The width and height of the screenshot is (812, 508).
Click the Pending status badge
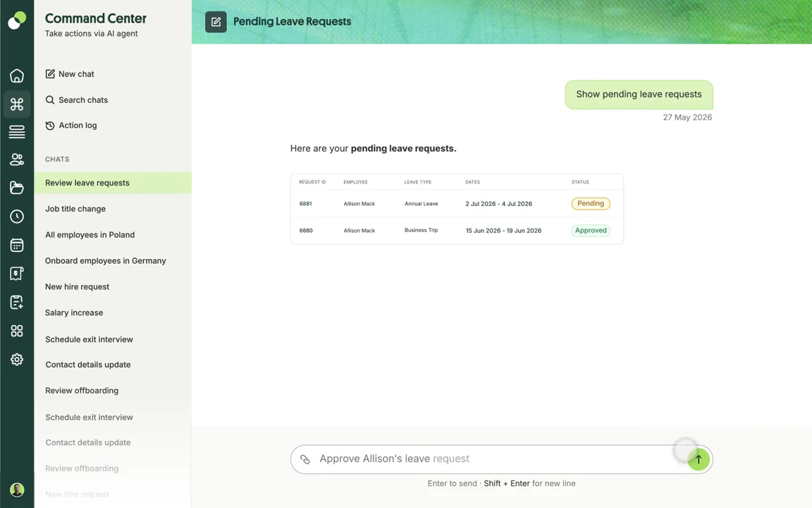click(591, 204)
